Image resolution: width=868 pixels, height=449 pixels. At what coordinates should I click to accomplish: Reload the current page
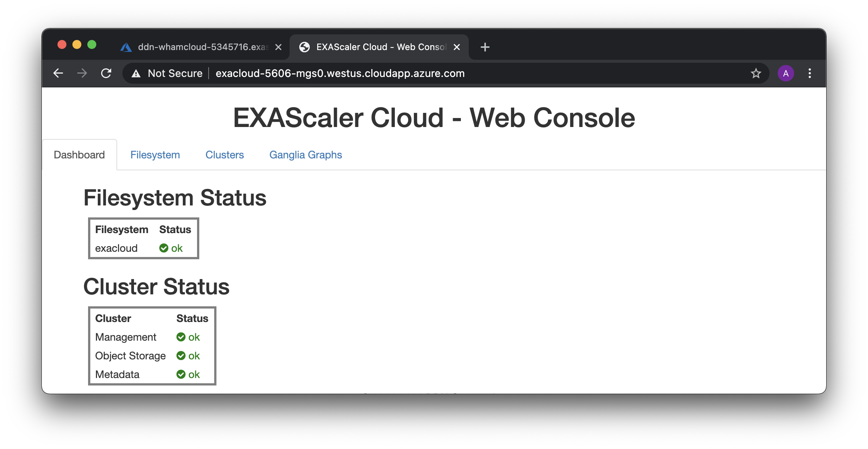pos(106,73)
